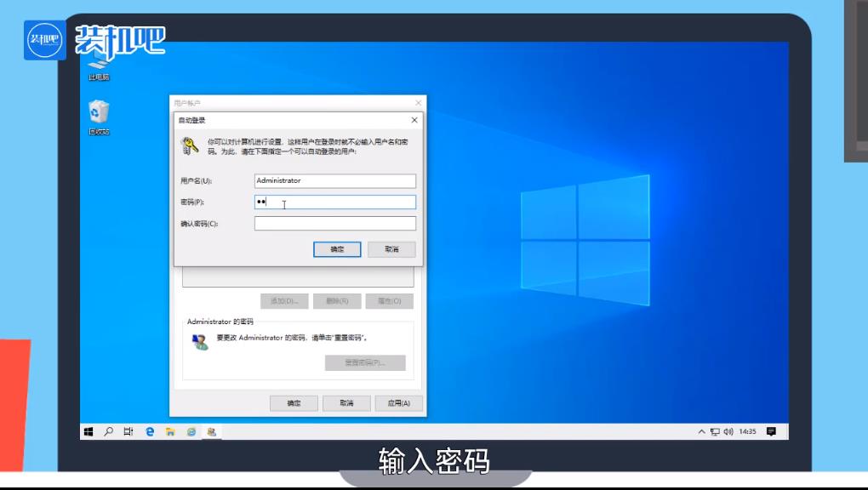The image size is (868, 490).
Task: Click the 用户名(U) label
Action: [x=196, y=181]
